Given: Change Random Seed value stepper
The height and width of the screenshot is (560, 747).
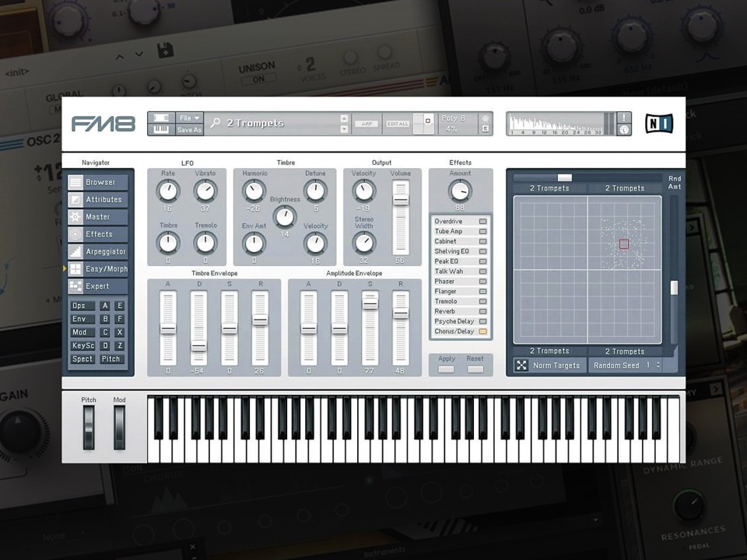Looking at the screenshot, I should 658,366.
